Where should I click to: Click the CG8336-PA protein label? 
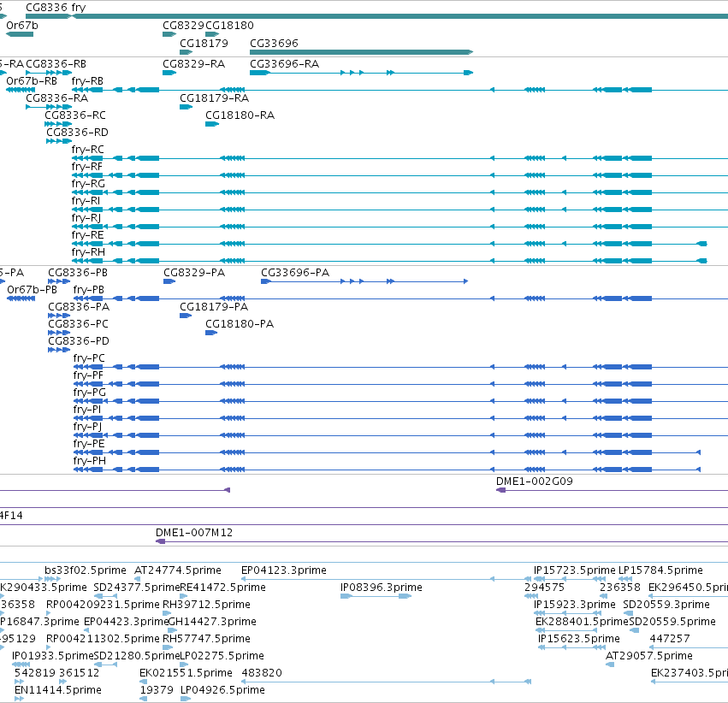pyautogui.click(x=79, y=307)
